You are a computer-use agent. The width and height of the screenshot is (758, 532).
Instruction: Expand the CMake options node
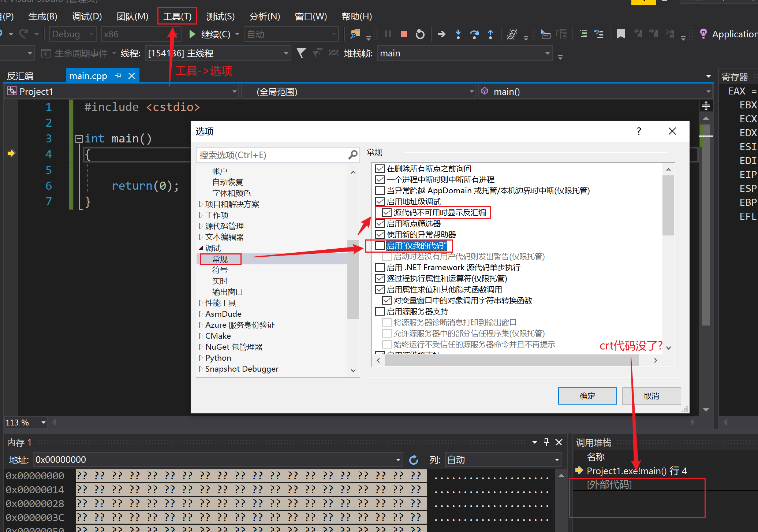click(201, 336)
